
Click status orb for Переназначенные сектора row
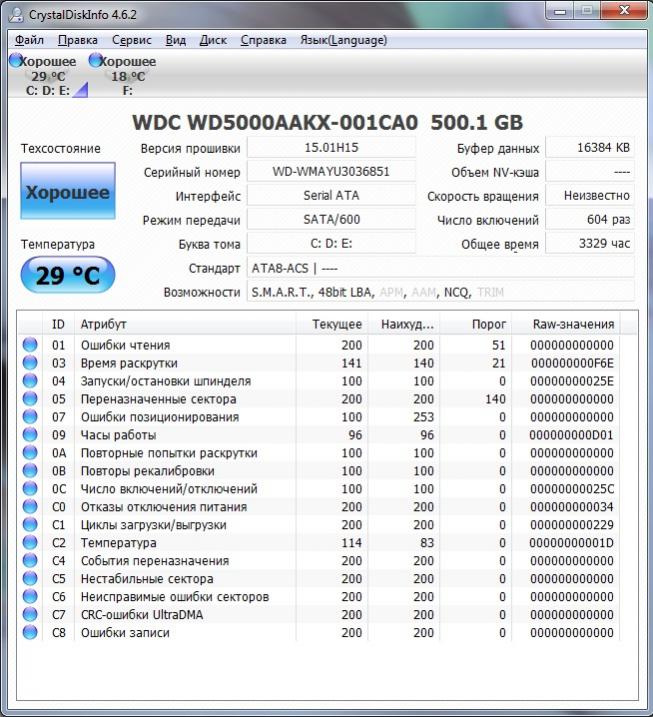pos(30,398)
